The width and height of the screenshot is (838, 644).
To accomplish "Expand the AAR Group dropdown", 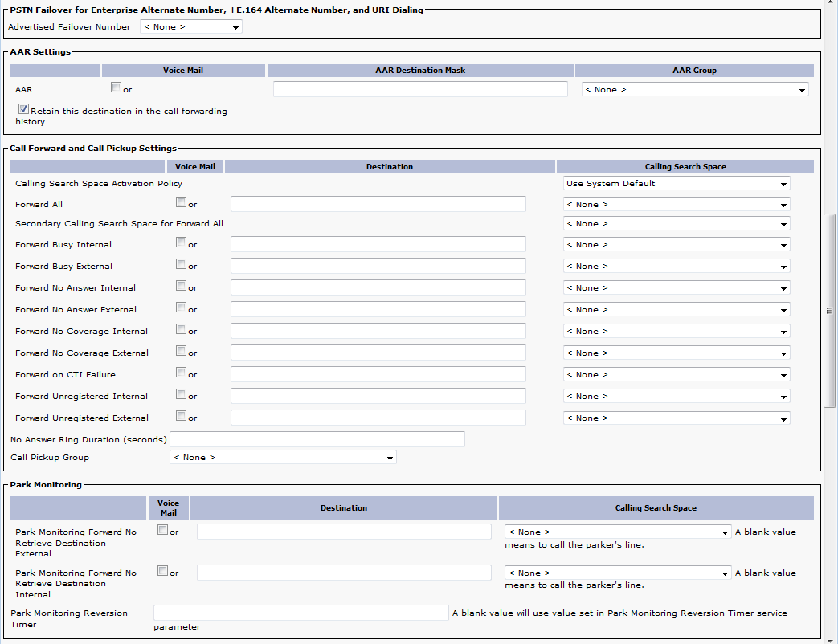I will 695,90.
